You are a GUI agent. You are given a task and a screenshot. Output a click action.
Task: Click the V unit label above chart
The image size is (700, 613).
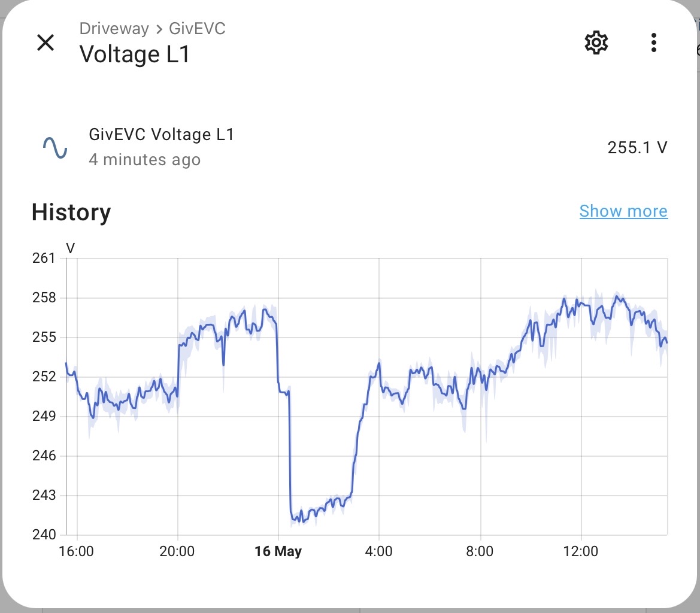pos(71,248)
